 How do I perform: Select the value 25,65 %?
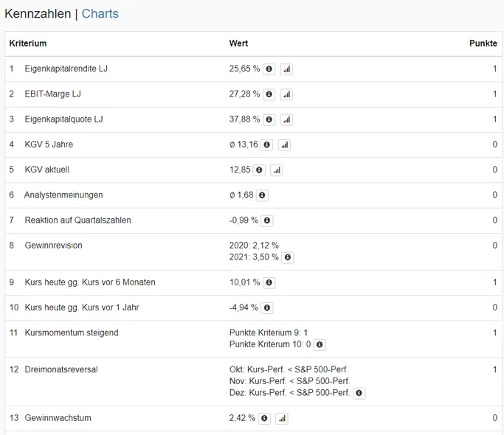click(x=244, y=69)
